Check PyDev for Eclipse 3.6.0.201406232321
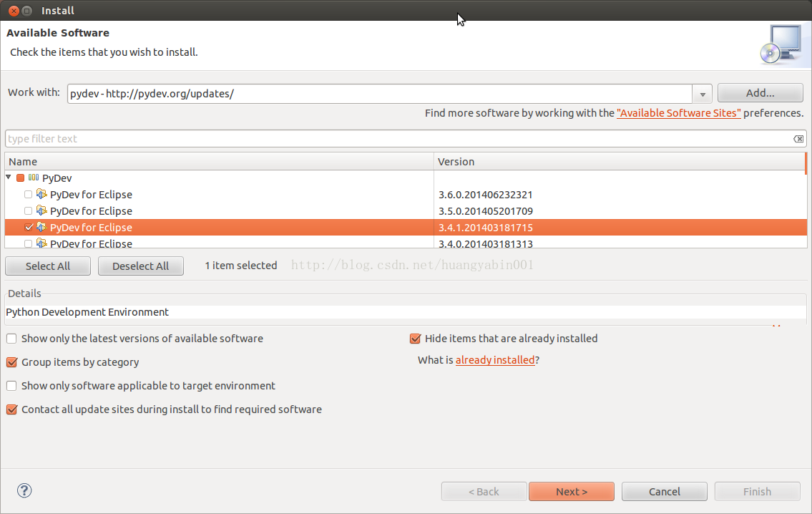The width and height of the screenshot is (812, 514). 28,194
